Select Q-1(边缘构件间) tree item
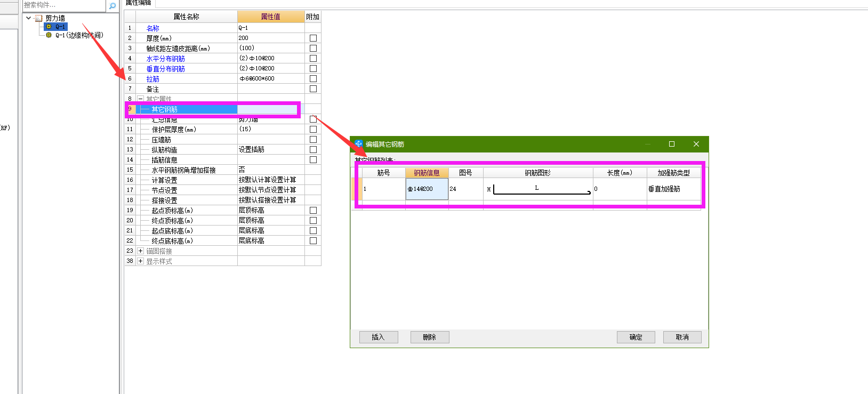Image resolution: width=868 pixels, height=394 pixels. [x=79, y=35]
